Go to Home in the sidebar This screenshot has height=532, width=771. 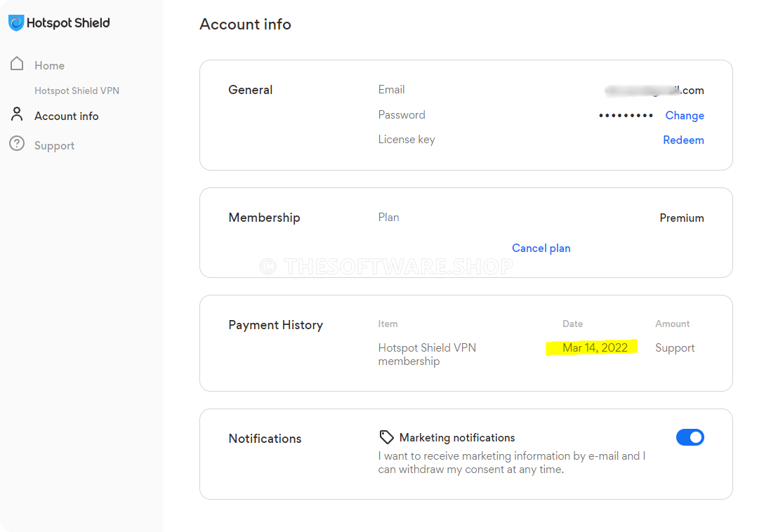[49, 65]
